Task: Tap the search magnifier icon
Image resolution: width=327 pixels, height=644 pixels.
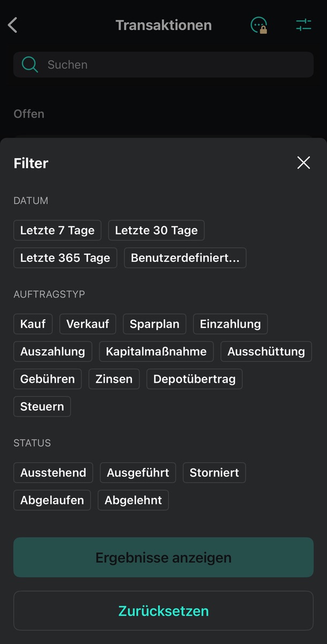Action: [x=30, y=65]
